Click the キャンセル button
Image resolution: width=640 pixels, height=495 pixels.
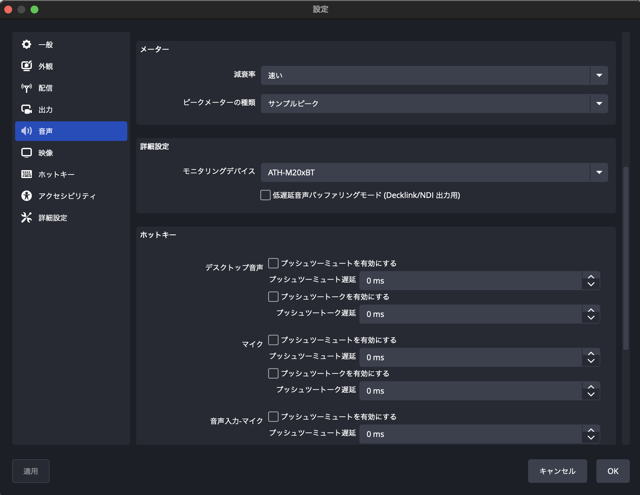click(x=557, y=471)
